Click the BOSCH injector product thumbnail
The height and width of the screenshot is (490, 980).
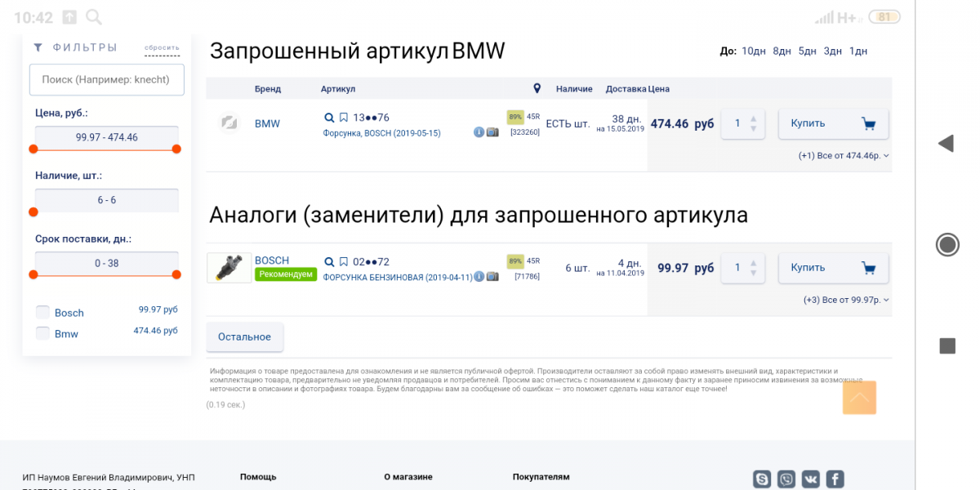[x=229, y=268]
